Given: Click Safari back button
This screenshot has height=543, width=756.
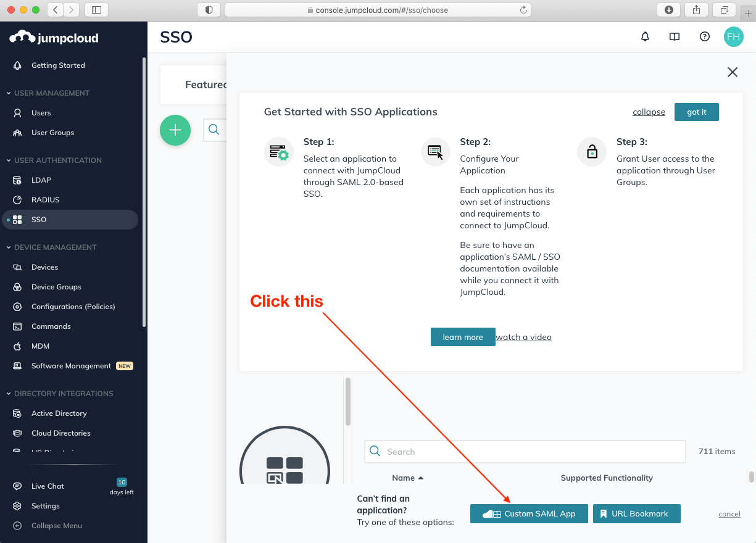Looking at the screenshot, I should [56, 10].
